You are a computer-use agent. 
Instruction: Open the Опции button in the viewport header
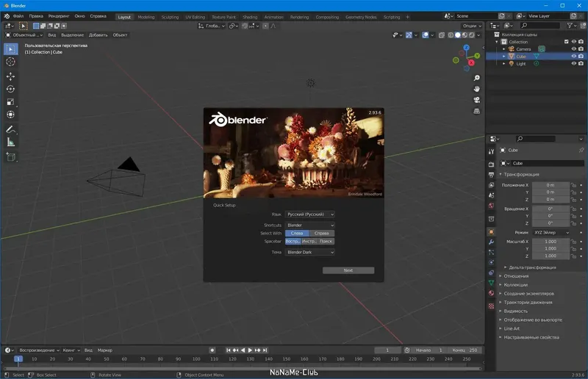click(471, 25)
